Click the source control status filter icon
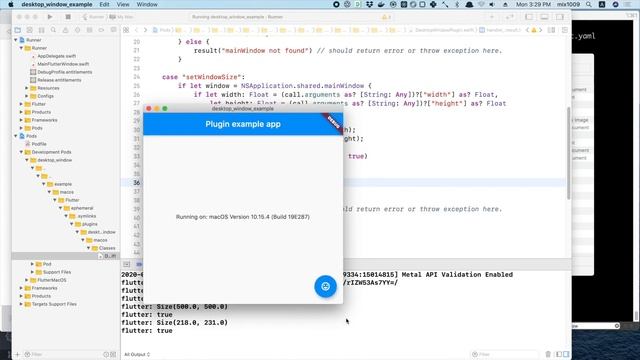 [x=113, y=354]
